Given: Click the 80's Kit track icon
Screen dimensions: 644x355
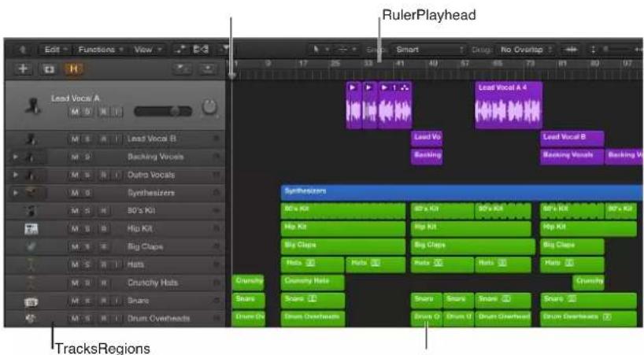Looking at the screenshot, I should tap(31, 211).
